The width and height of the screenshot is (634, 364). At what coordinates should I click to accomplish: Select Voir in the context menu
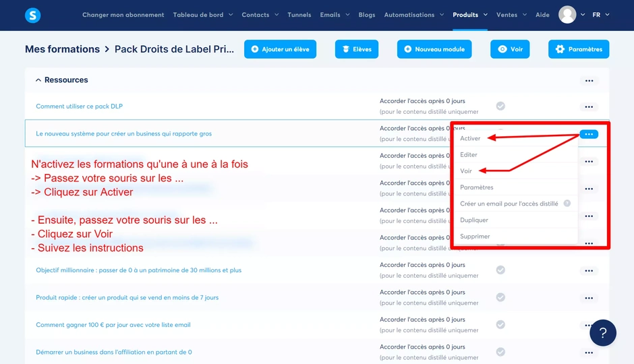(466, 171)
